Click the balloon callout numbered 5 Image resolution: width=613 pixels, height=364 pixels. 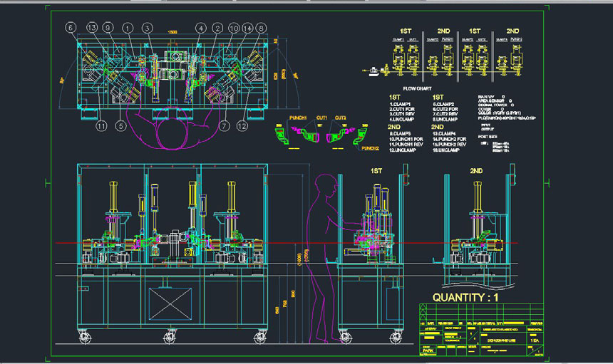121,127
